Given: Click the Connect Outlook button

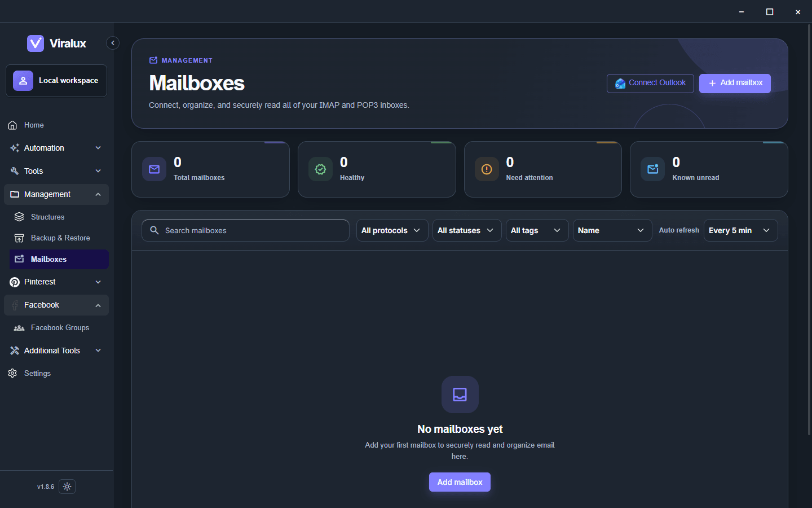Looking at the screenshot, I should [650, 84].
